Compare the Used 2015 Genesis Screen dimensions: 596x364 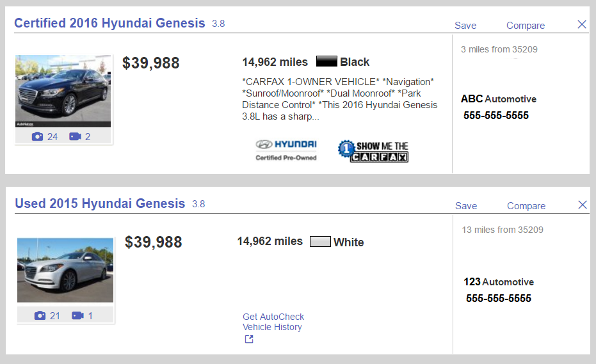click(526, 206)
